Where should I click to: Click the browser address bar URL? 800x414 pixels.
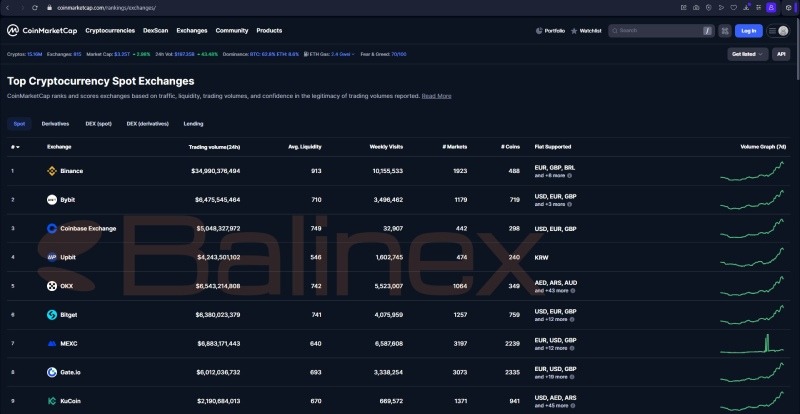pos(106,8)
